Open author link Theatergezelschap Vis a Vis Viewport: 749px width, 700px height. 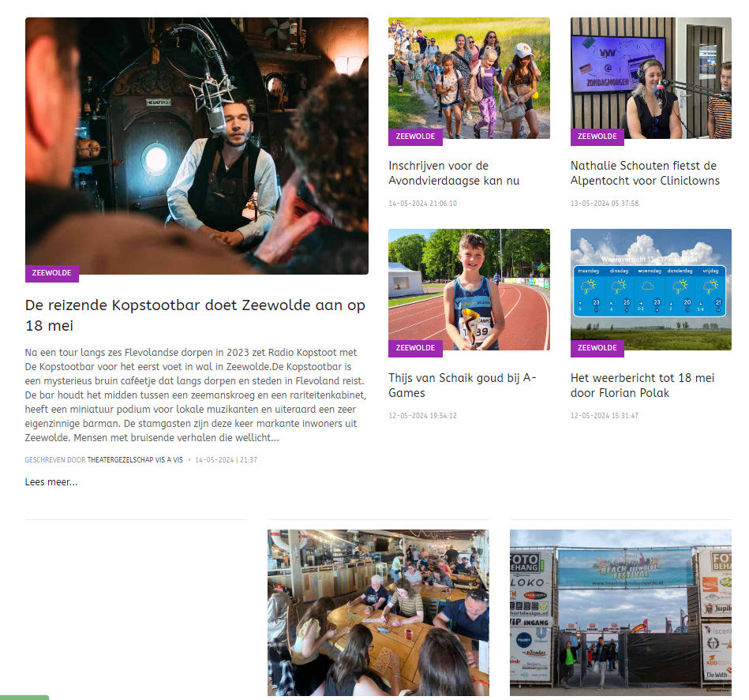click(x=135, y=460)
